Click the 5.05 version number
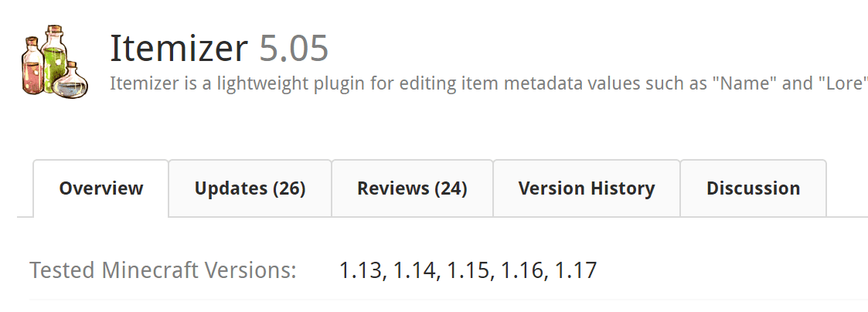 tap(294, 49)
